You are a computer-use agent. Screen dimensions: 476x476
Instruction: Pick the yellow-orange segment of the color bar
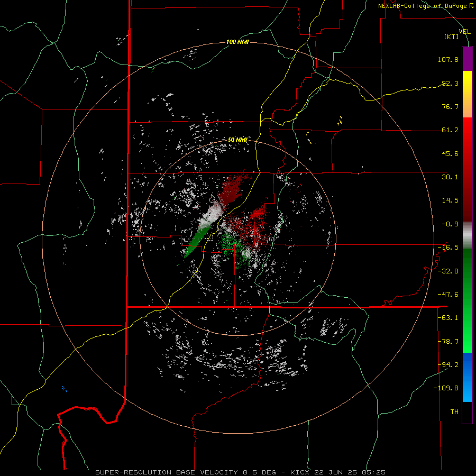467,94
